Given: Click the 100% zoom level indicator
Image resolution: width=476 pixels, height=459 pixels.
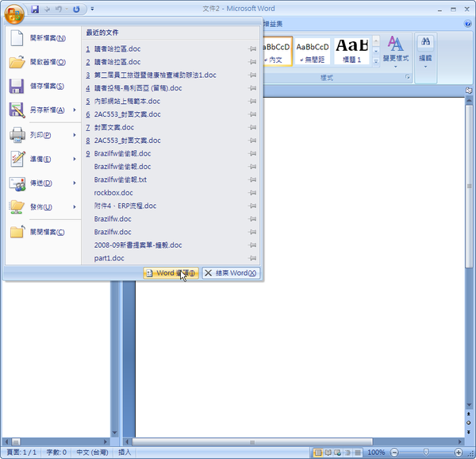Looking at the screenshot, I should (x=376, y=453).
